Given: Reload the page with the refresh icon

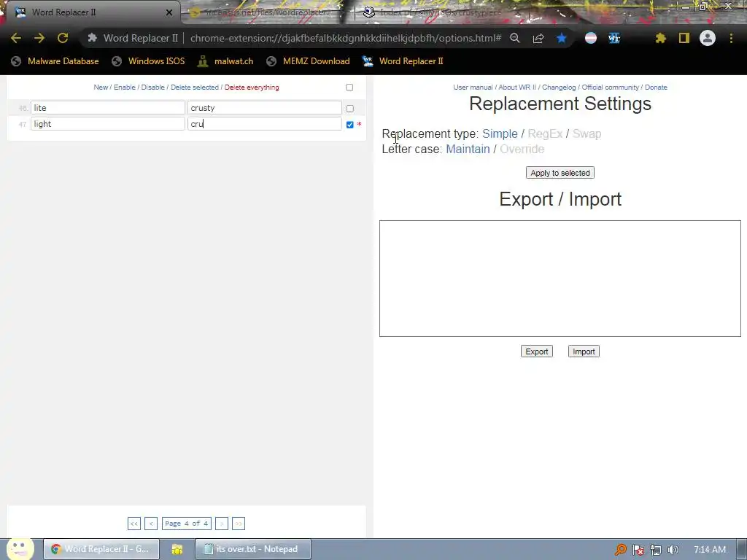Looking at the screenshot, I should (x=63, y=38).
